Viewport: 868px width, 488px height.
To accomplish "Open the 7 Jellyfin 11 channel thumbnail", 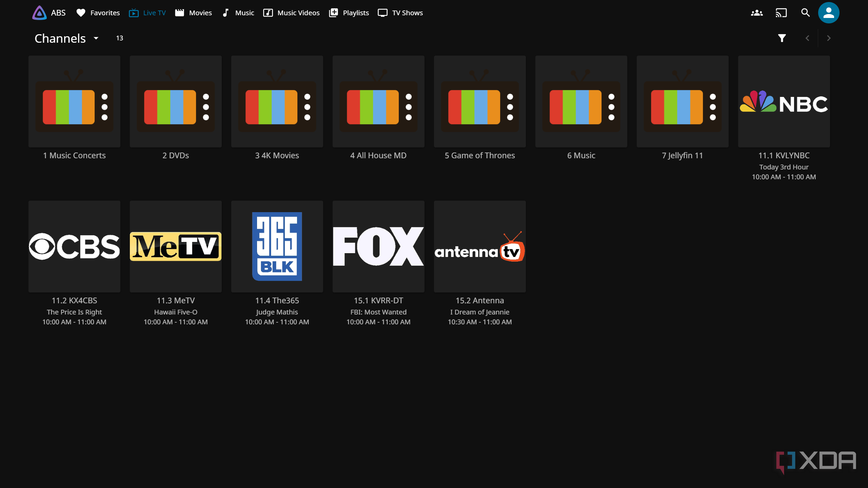I will click(683, 101).
